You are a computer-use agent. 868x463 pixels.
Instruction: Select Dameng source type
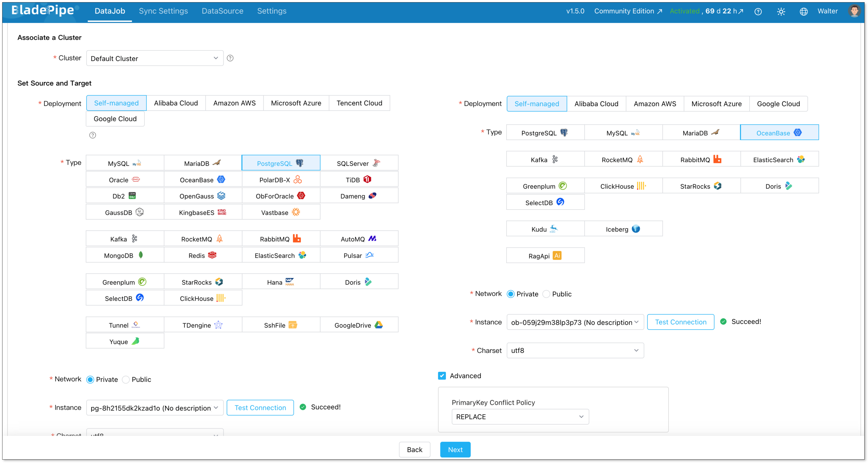point(359,196)
